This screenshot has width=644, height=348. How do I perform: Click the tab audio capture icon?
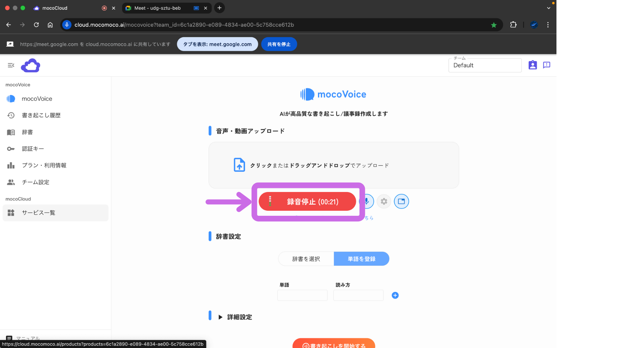[x=401, y=201]
